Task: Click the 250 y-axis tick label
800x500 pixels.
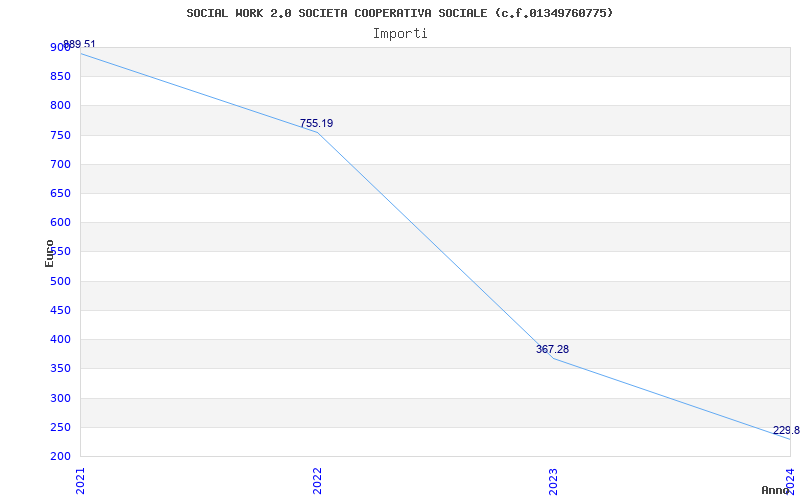Action: (60, 427)
